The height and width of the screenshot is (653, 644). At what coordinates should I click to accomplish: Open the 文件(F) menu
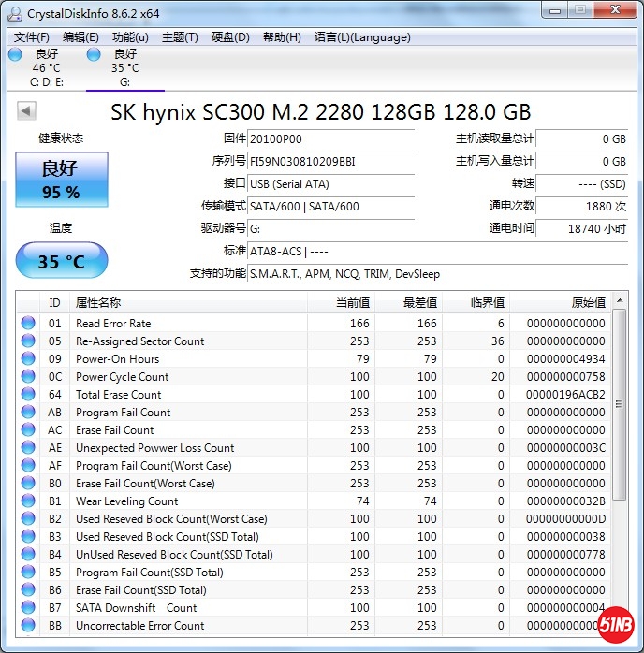(32, 37)
